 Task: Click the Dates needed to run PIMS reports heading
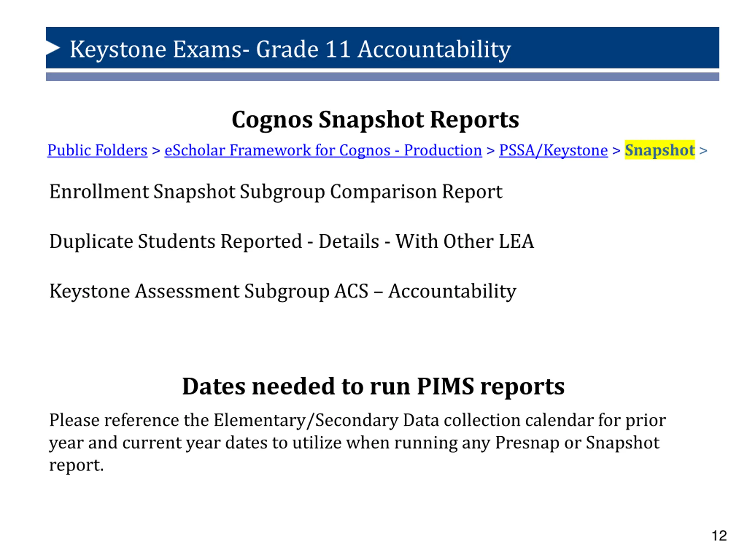(x=373, y=386)
